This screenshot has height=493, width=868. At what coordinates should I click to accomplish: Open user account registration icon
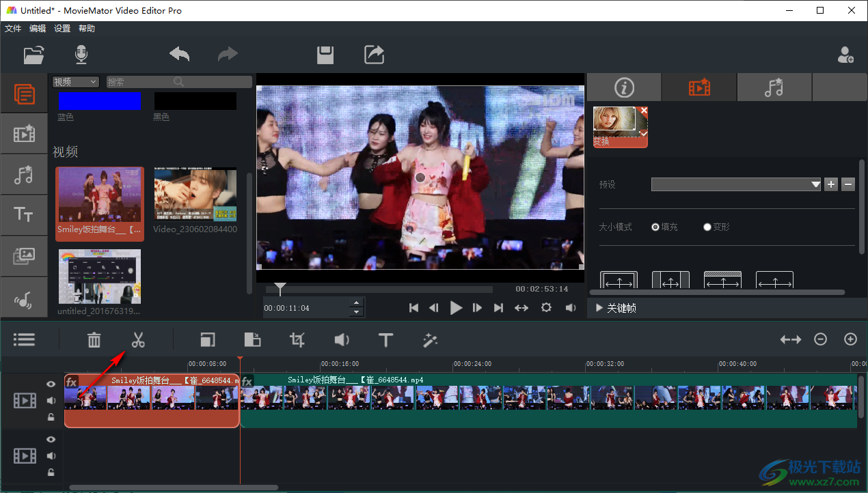[845, 55]
